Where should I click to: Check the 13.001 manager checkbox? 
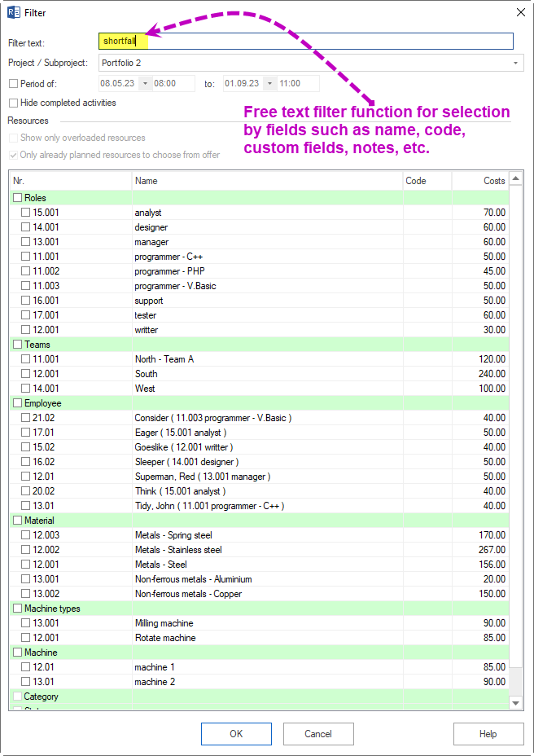point(25,242)
